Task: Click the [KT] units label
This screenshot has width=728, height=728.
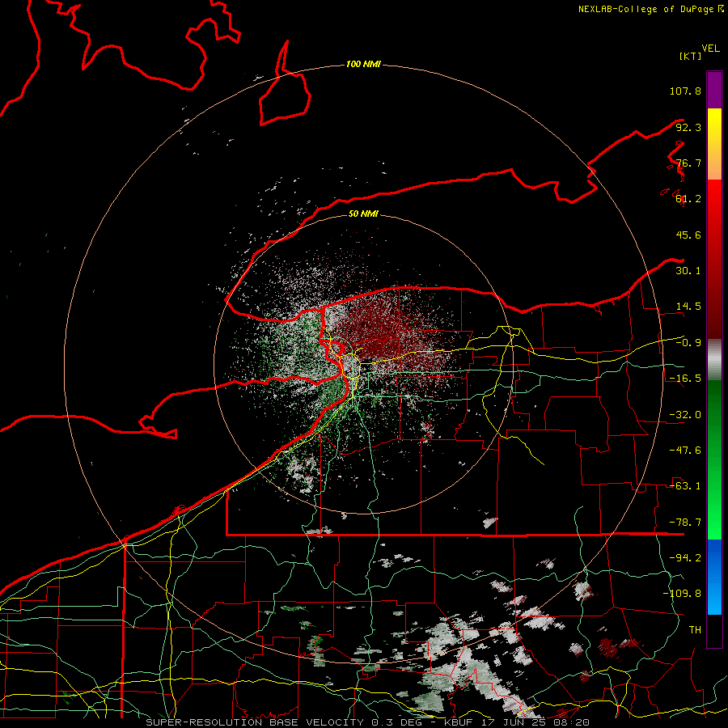Action: pyautogui.click(x=690, y=56)
